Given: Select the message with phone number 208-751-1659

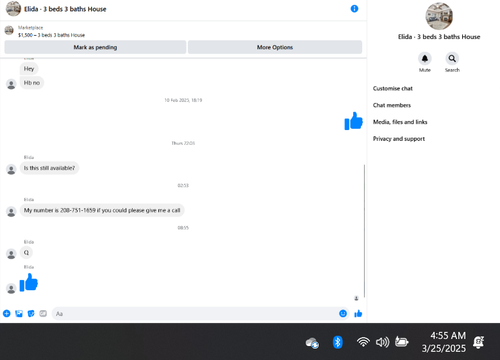Looking at the screenshot, I should coord(102,210).
